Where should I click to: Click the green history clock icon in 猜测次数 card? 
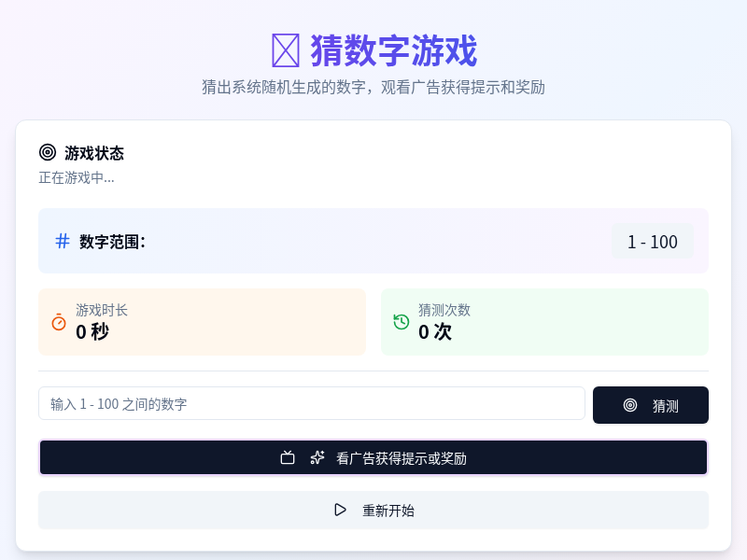coord(400,322)
